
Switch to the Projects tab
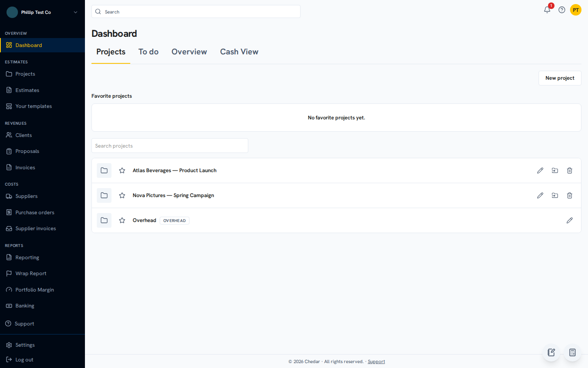click(x=111, y=52)
